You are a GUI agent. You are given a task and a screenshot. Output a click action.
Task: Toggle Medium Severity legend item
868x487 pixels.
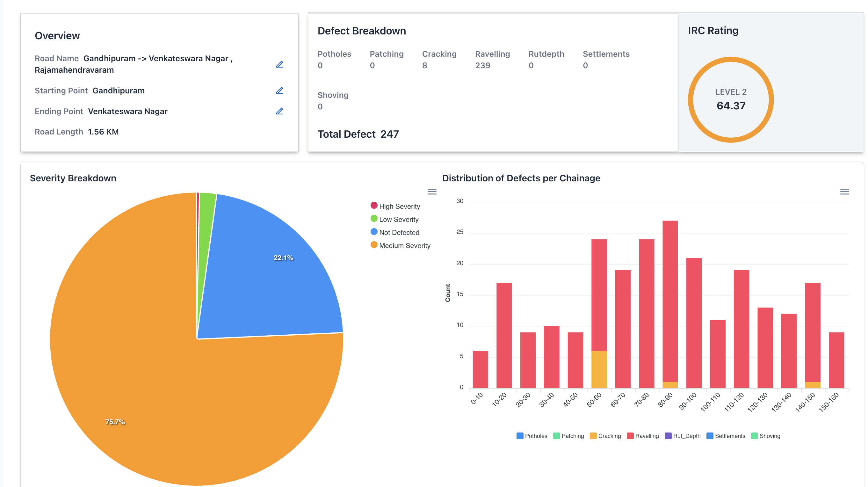(404, 246)
